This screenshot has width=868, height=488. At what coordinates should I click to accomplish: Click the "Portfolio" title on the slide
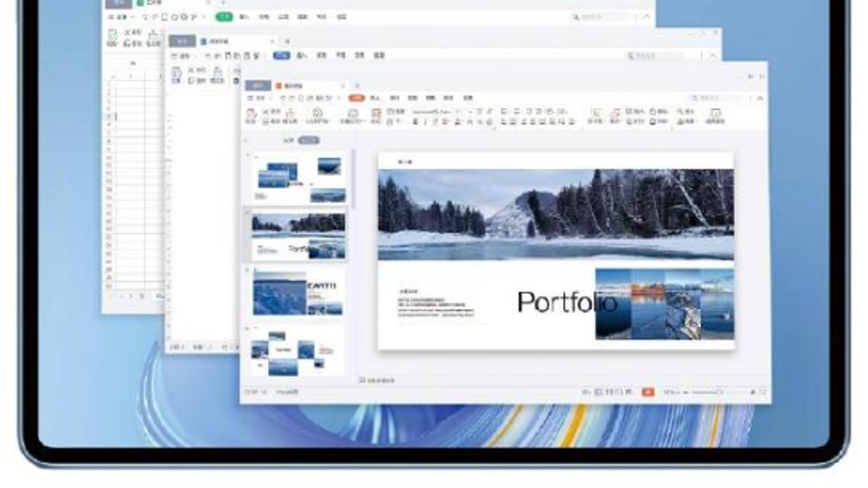[567, 303]
